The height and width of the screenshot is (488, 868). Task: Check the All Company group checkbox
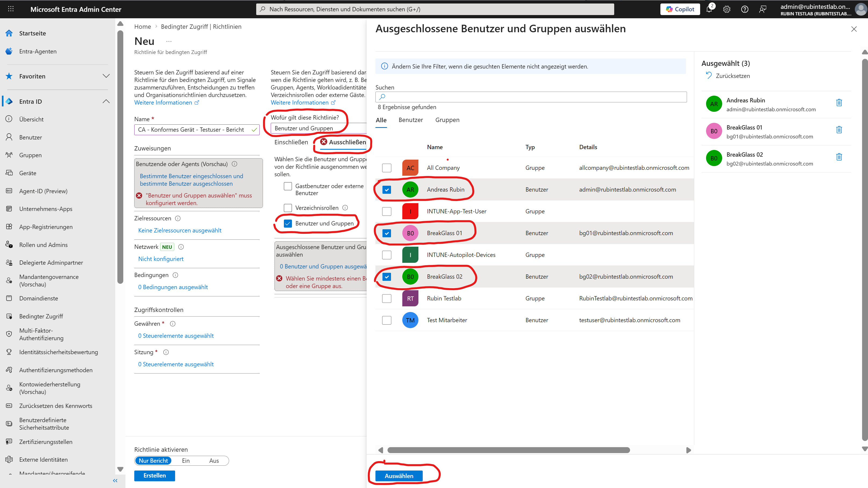(x=386, y=168)
